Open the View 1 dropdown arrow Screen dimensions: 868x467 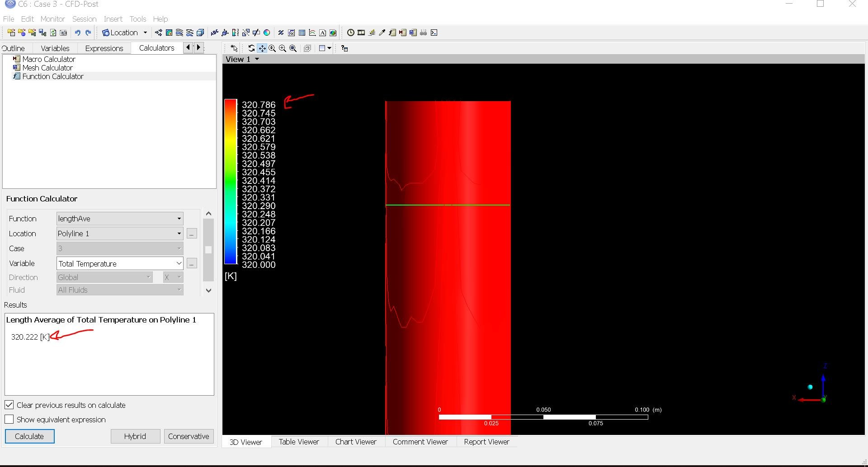(257, 59)
